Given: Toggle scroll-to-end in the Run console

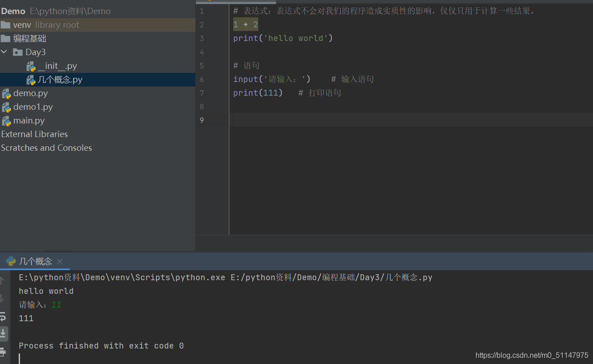Looking at the screenshot, I should click(x=3, y=333).
